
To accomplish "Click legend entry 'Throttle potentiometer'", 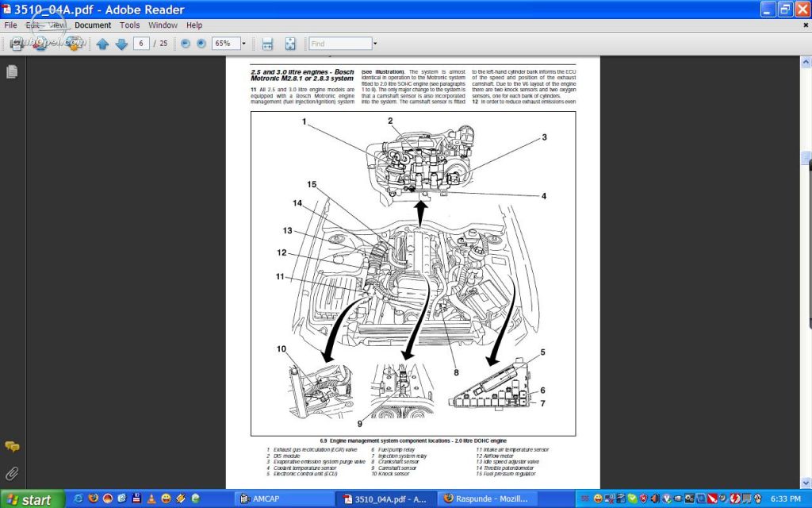I will [x=508, y=468].
